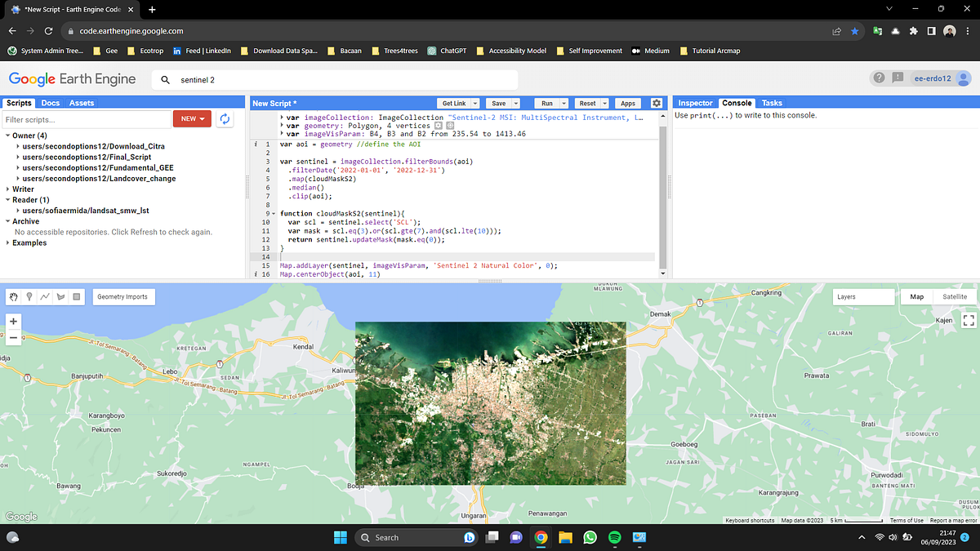Activate the pan hand tool
This screenshot has height=551, width=980.
[14, 297]
